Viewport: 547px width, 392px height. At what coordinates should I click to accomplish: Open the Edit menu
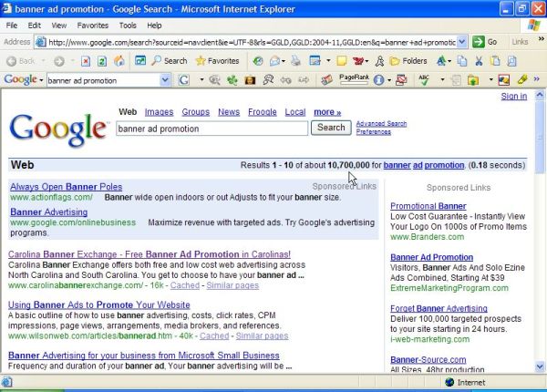35,26
